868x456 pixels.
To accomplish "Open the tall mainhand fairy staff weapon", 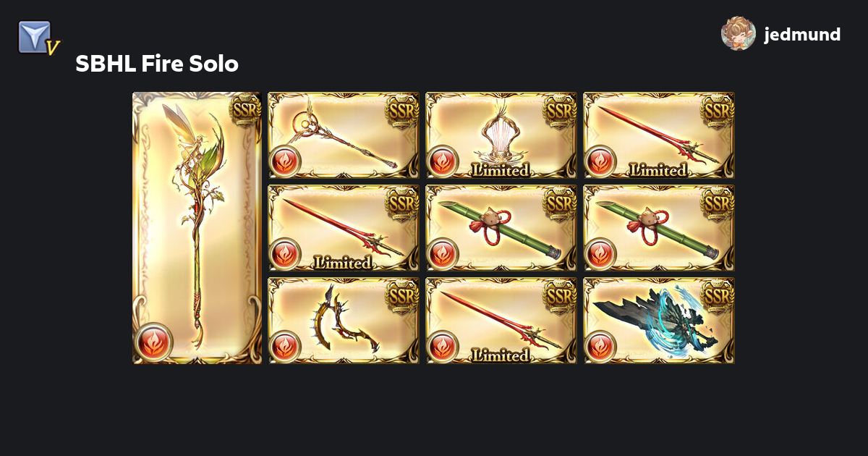I will click(197, 228).
